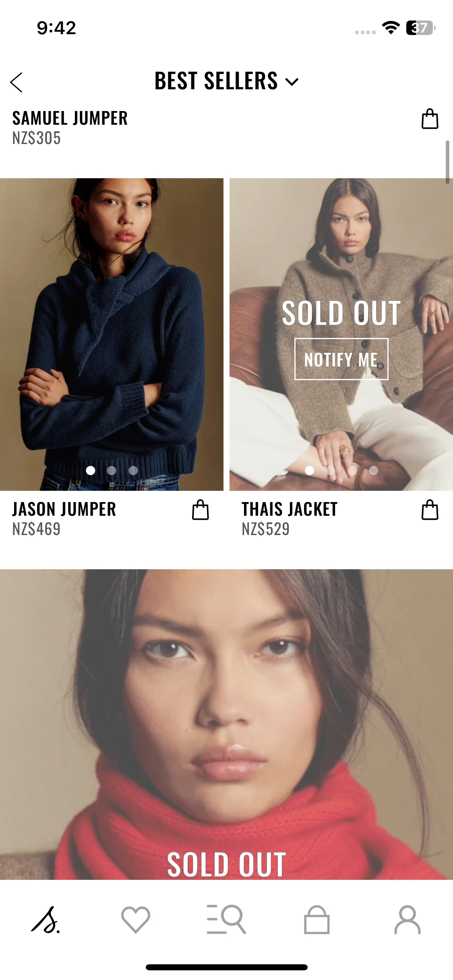Select last image dot on Thais Jacket
Image resolution: width=453 pixels, height=980 pixels.
click(x=374, y=470)
